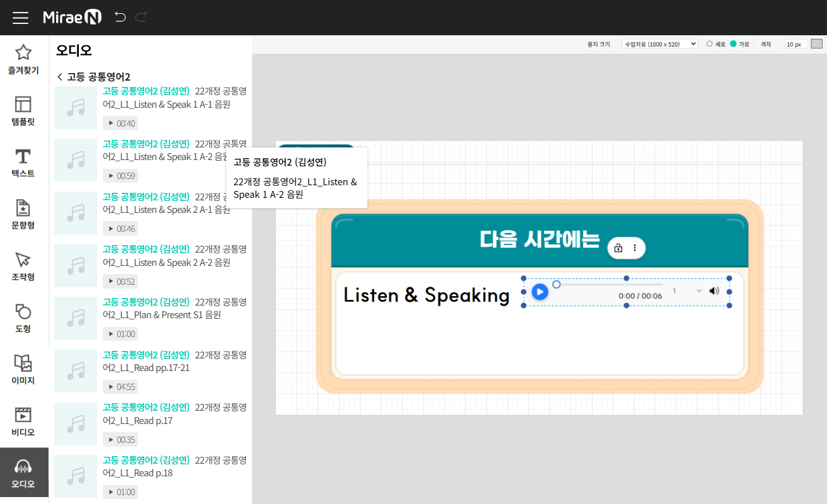Open the 템플릿 template panel
This screenshot has height=504, width=827.
[23, 112]
